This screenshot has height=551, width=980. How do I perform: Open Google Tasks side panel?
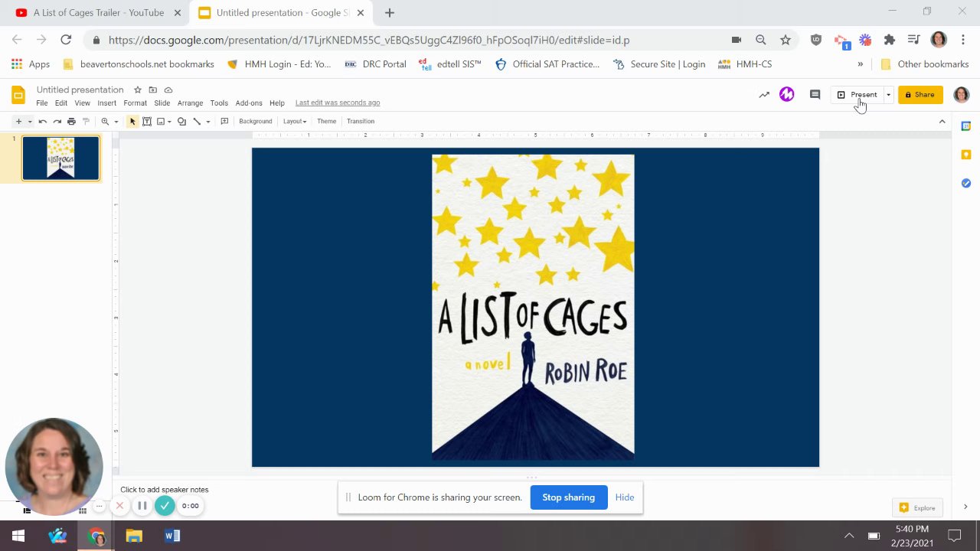[x=966, y=183]
